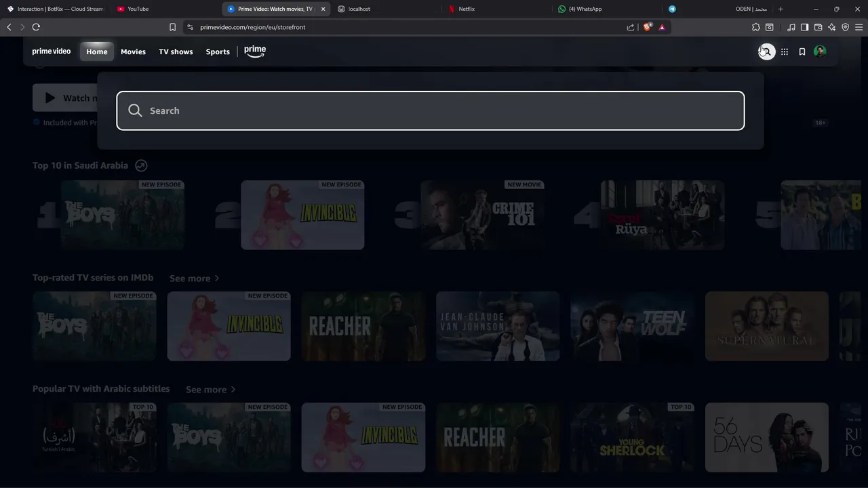Open TV shows in Prime Video navigation
The image size is (868, 488).
point(176,52)
